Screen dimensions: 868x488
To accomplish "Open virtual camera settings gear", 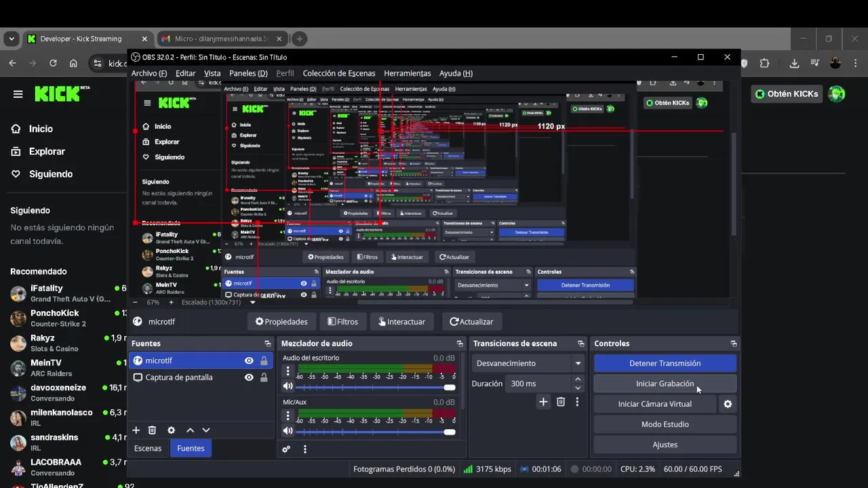I will tap(728, 404).
